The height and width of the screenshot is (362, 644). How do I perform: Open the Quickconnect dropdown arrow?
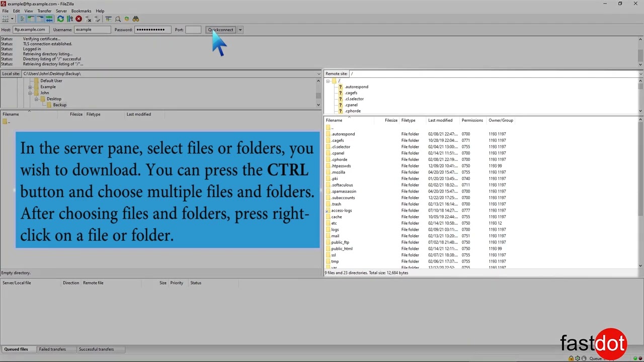[x=240, y=30]
